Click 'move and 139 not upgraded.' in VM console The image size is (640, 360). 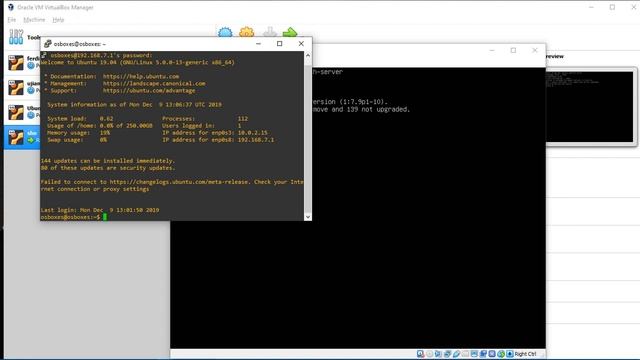click(361, 109)
